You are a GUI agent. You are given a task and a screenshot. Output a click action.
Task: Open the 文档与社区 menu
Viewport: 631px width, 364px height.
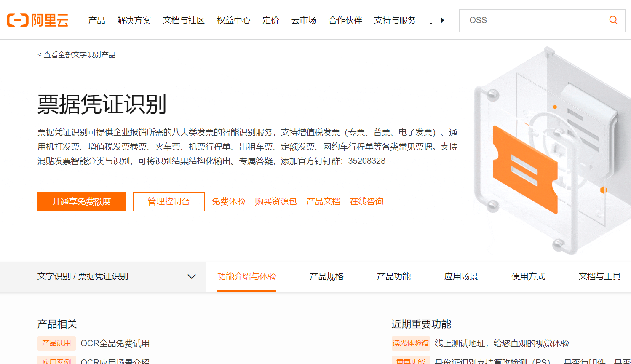tap(184, 20)
